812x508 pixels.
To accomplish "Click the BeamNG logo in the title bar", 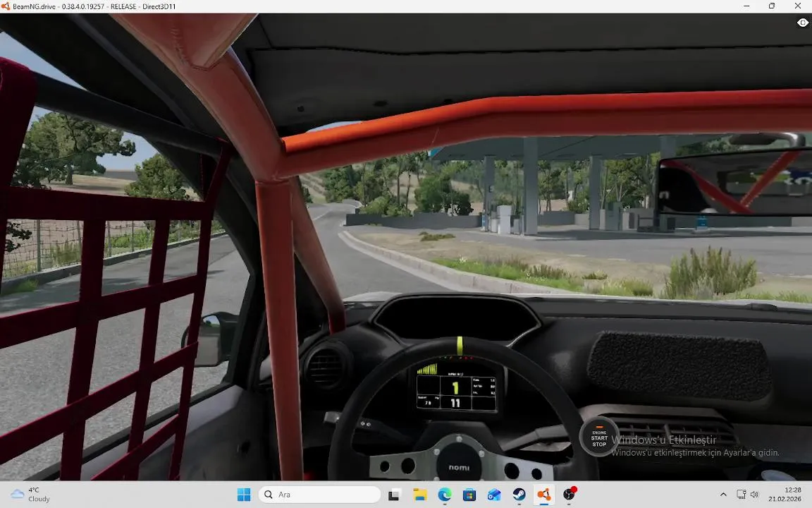I will tap(6, 6).
